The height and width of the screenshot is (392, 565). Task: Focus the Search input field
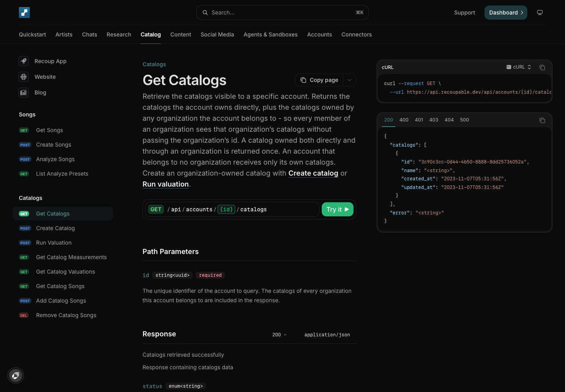coord(282,13)
